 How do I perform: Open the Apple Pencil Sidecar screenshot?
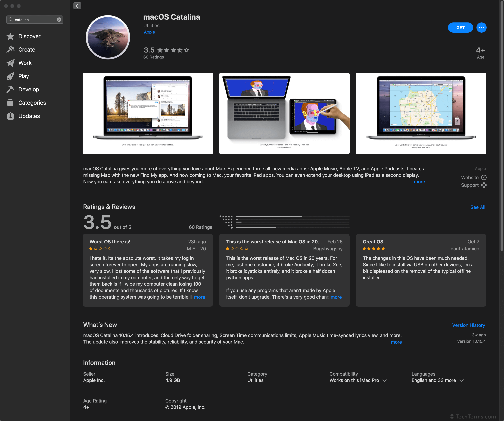click(x=284, y=113)
